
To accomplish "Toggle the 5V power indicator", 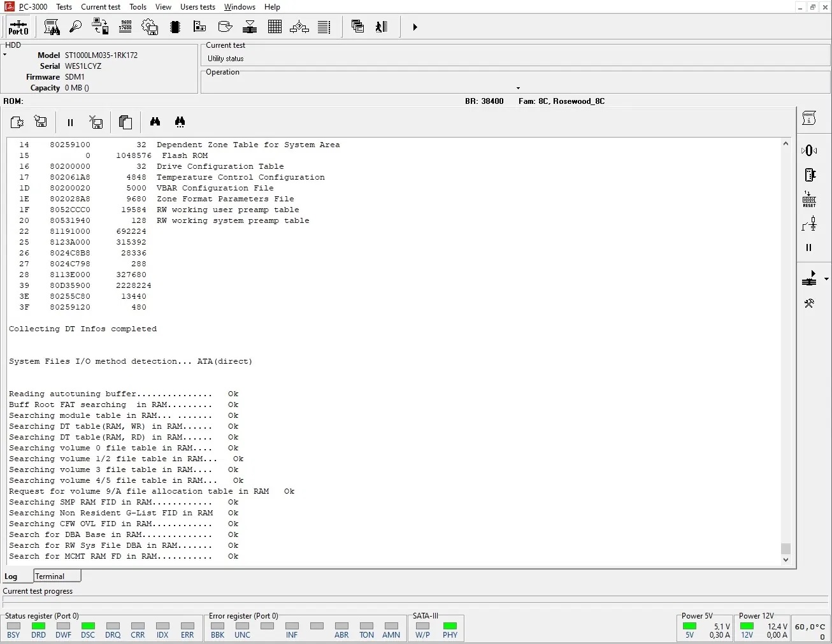I will point(689,627).
